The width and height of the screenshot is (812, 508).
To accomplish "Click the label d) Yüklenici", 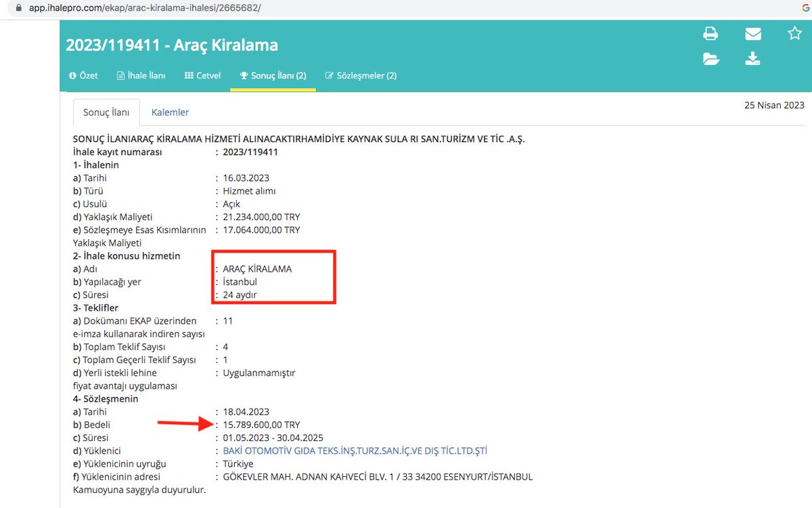I will coord(97,450).
